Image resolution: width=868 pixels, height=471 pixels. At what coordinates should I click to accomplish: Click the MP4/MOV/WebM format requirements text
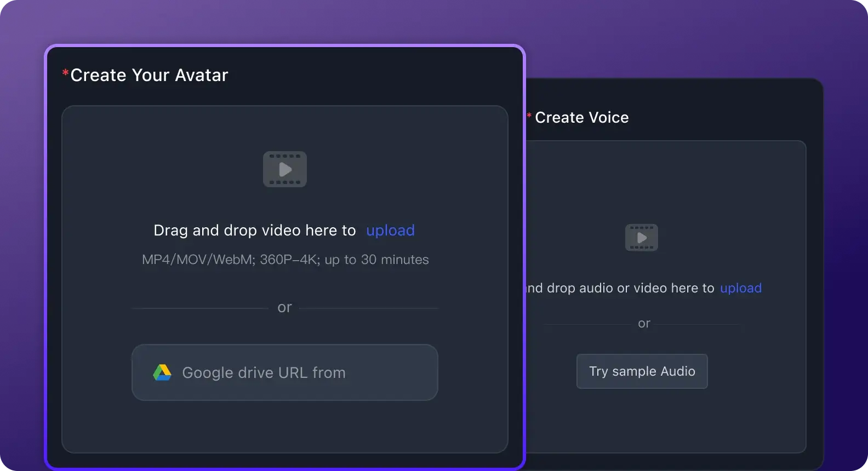pyautogui.click(x=285, y=260)
